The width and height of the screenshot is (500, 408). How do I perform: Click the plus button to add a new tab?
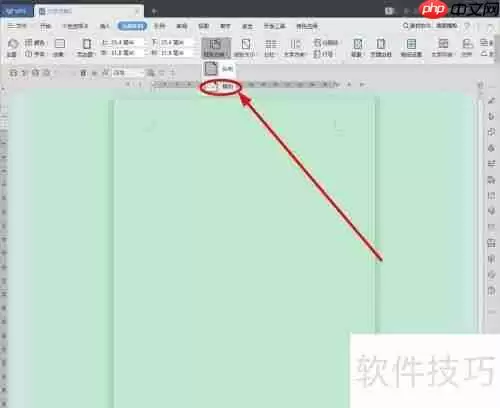click(154, 11)
